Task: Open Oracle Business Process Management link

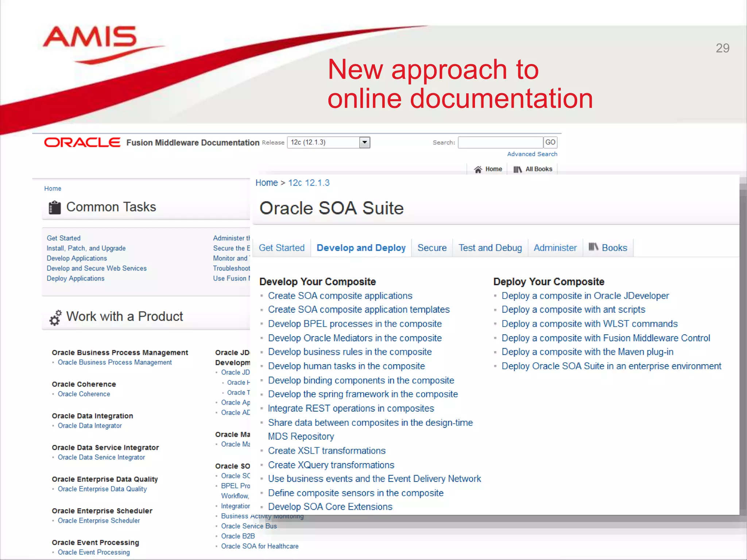Action: (x=115, y=362)
